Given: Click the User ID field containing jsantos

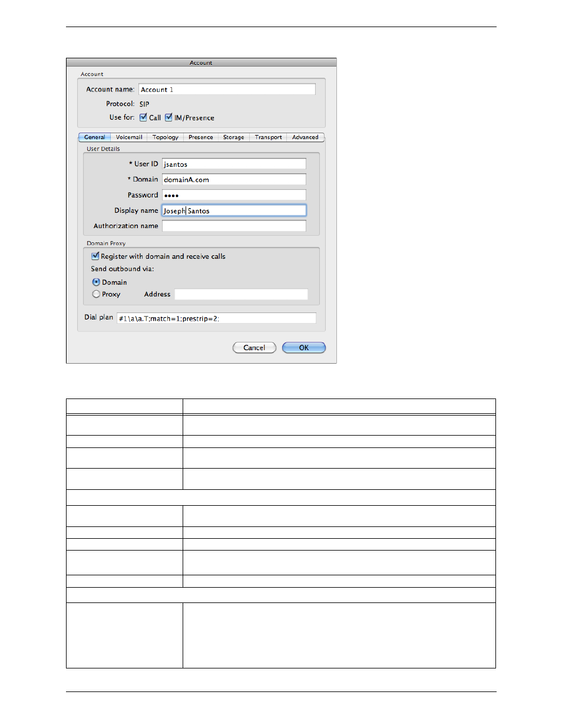Looking at the screenshot, I should coord(234,164).
